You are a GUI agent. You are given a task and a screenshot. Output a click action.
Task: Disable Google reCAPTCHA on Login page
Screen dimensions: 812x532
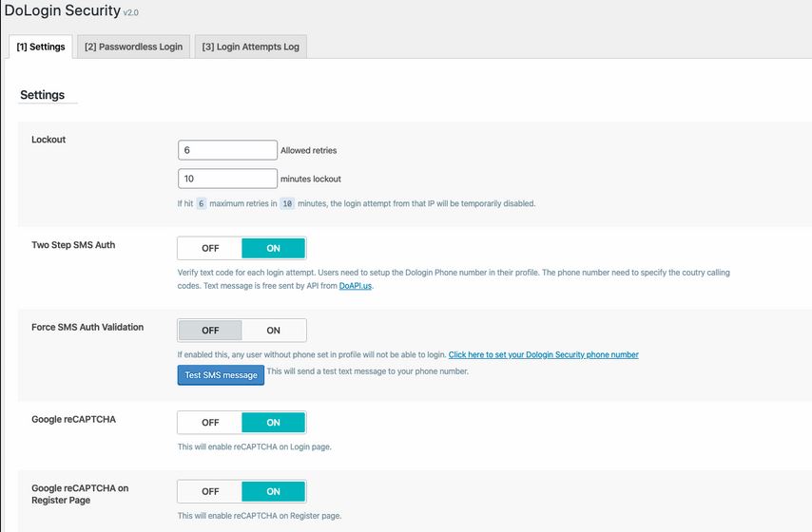point(210,423)
